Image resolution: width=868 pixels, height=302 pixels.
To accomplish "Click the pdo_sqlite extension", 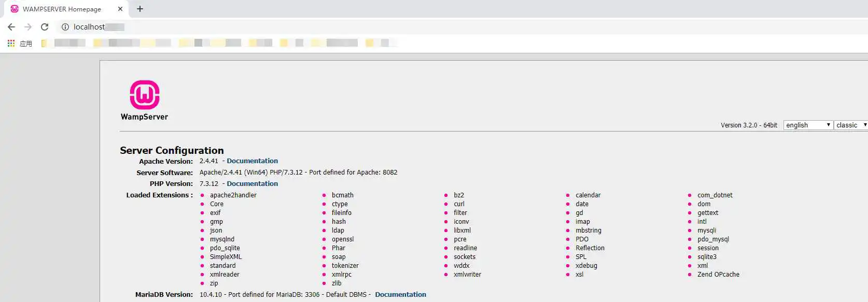I will click(225, 248).
